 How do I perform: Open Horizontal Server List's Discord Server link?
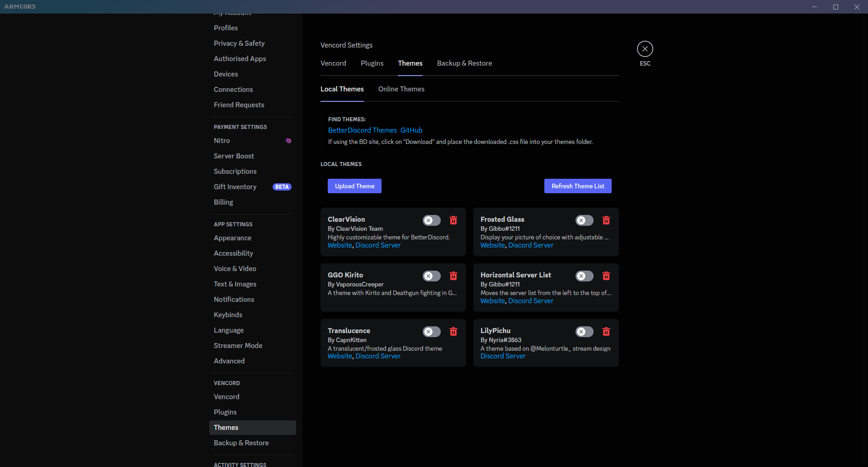tap(531, 301)
